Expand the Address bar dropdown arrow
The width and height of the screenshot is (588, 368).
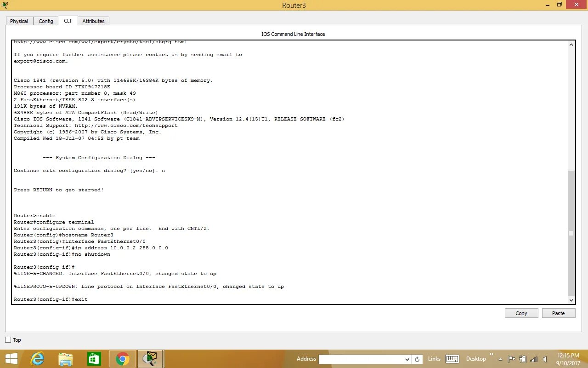407,359
